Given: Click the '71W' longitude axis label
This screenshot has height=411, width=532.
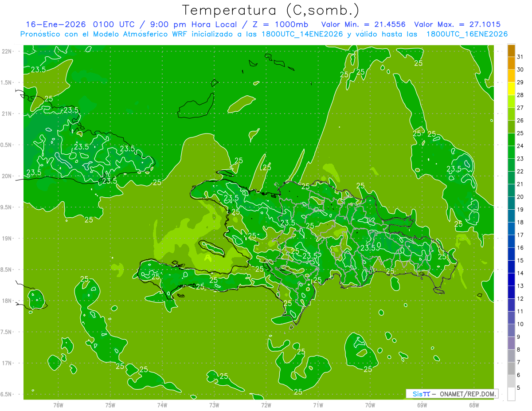Looking at the screenshot, I should click(318, 405).
